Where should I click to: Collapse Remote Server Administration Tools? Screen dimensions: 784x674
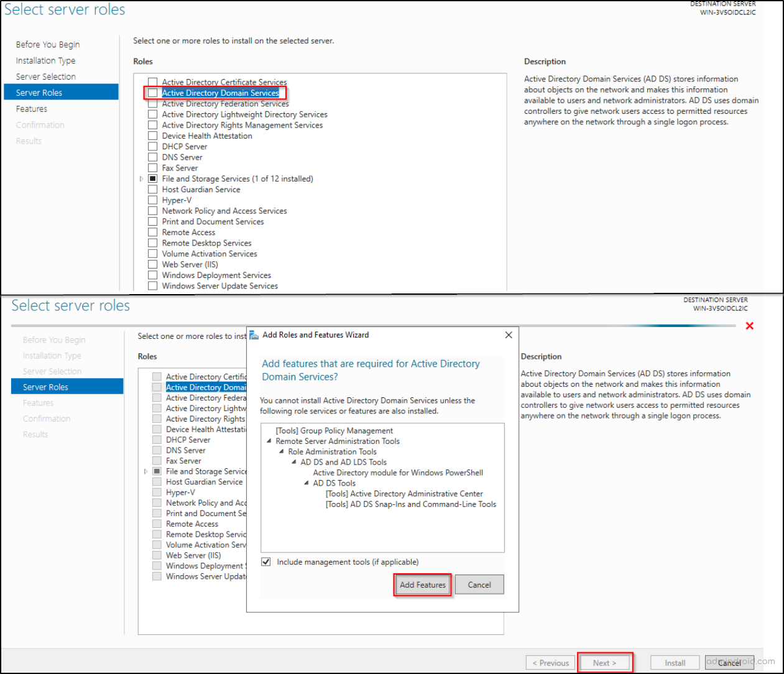(270, 441)
